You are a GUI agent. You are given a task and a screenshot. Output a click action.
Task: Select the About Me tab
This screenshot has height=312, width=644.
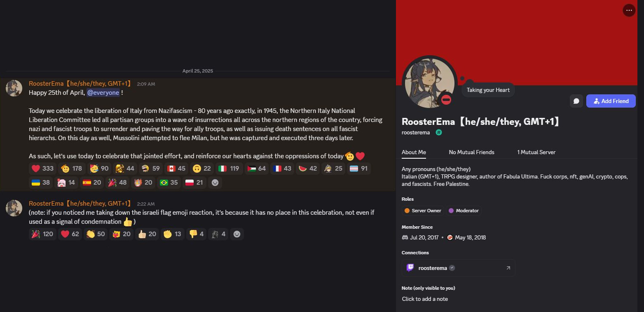(x=414, y=152)
